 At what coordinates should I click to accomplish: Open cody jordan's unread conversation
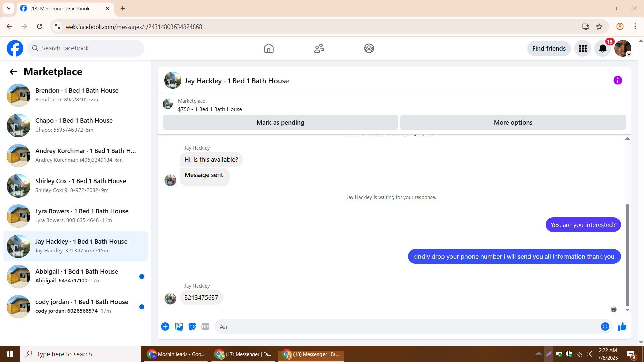click(x=76, y=307)
